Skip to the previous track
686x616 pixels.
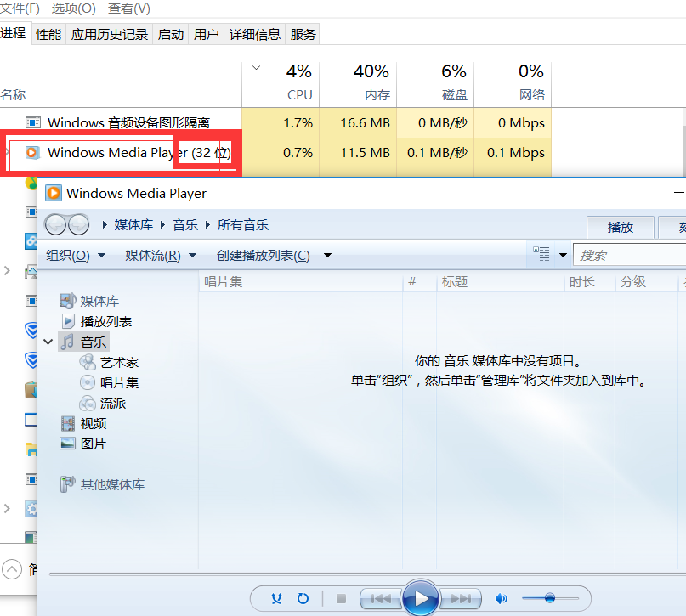(x=381, y=598)
